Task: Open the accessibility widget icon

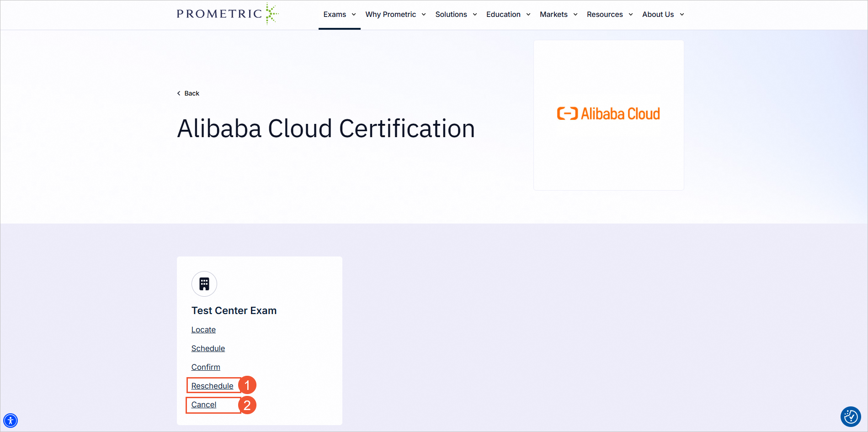Action: 11,420
